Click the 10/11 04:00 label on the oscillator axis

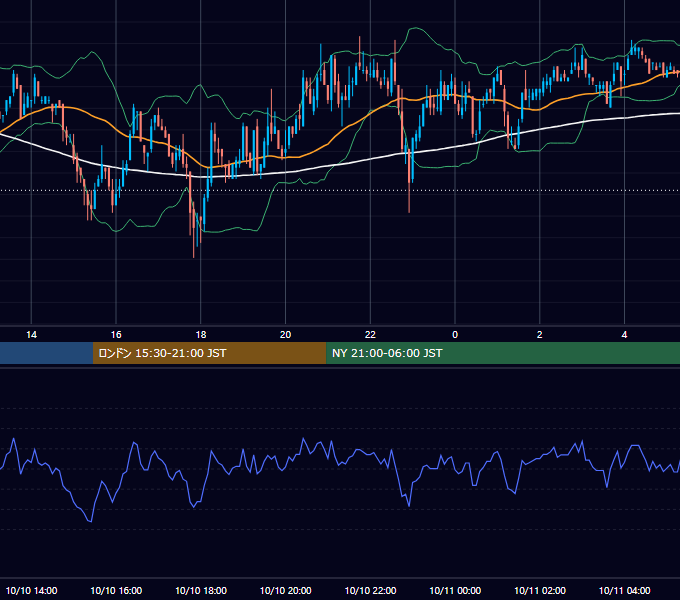pos(624,590)
